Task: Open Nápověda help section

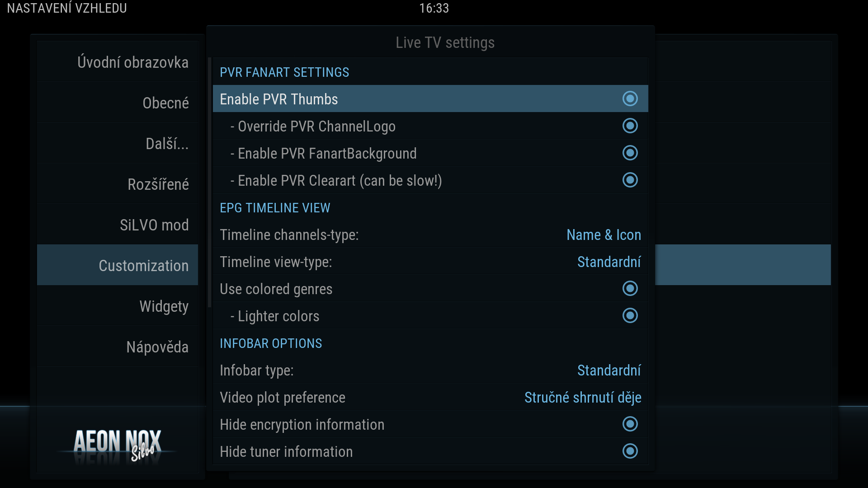Action: pos(157,347)
